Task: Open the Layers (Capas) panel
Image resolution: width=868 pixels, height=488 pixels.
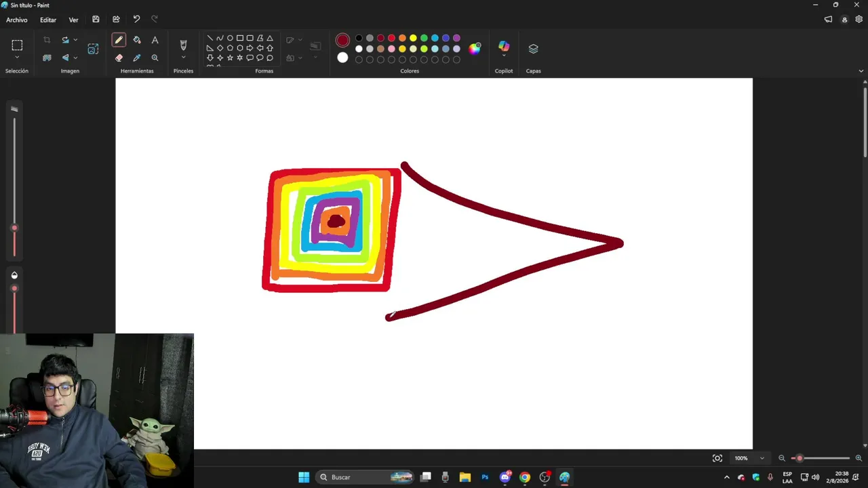Action: (533, 49)
